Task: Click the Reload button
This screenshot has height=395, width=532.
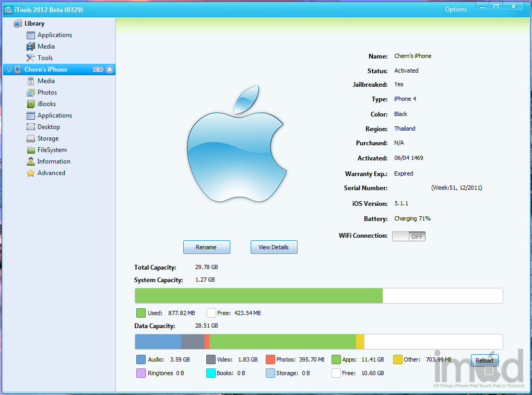Action: [484, 361]
